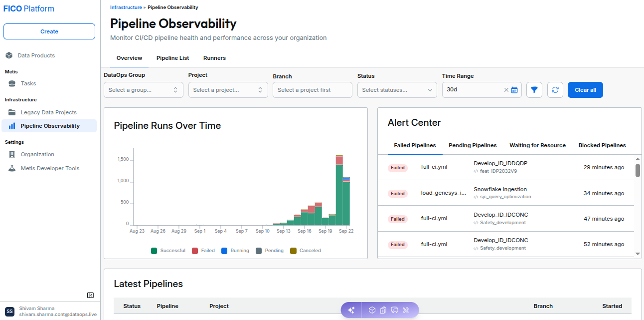This screenshot has height=320, width=644.
Task: Click the Tasks briefcase icon
Action: tap(12, 83)
